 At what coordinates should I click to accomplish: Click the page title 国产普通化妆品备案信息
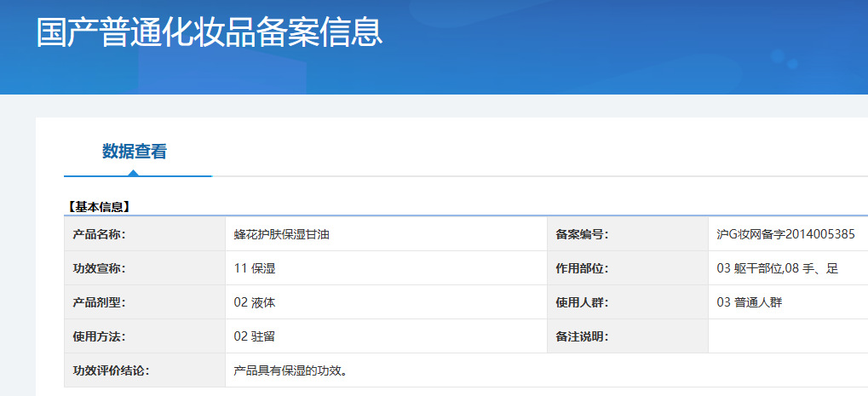(x=210, y=32)
